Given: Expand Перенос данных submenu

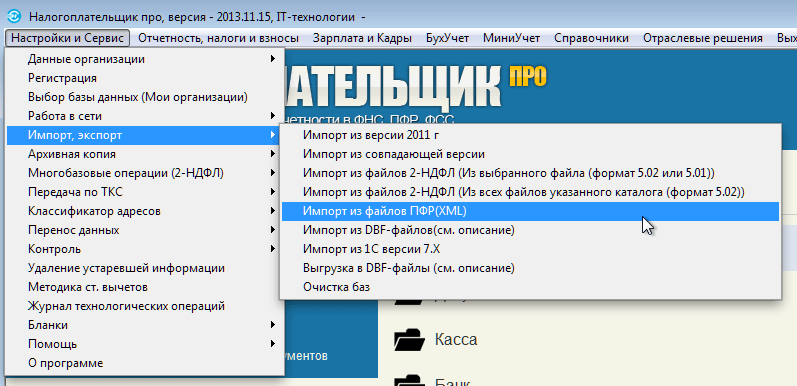Looking at the screenshot, I should (144, 230).
